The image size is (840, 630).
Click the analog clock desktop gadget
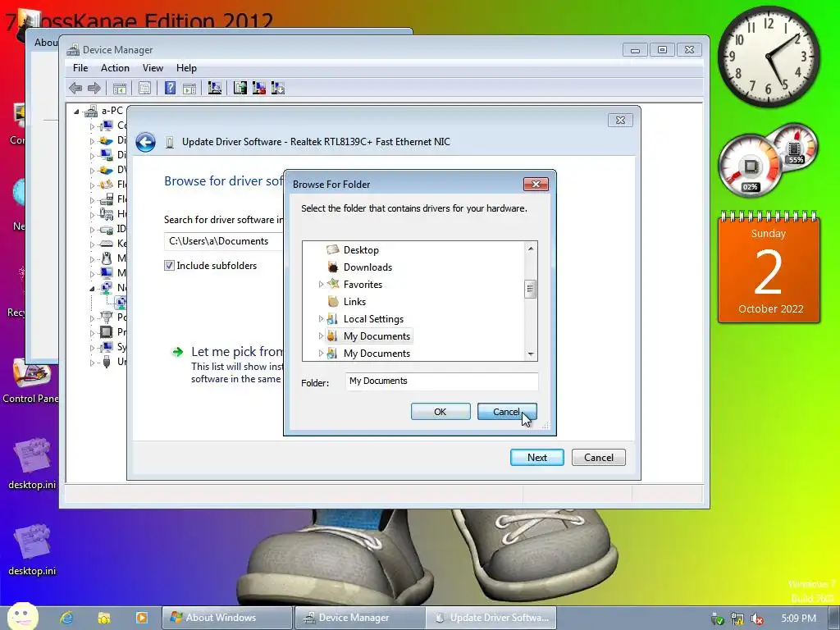point(769,57)
